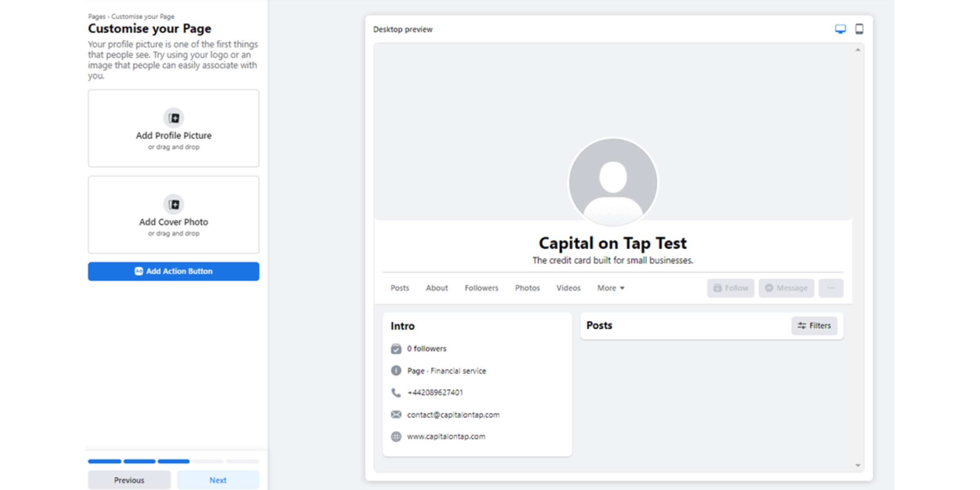Viewport: 980px width, 490px height.
Task: Switch to desktop preview icon
Action: coord(840,29)
